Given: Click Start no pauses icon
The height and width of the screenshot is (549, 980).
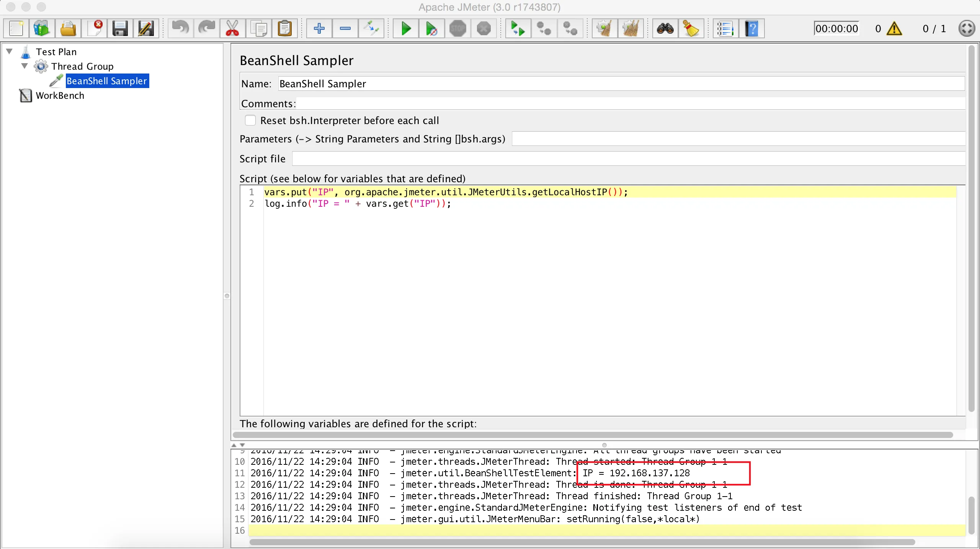Looking at the screenshot, I should [x=432, y=29].
